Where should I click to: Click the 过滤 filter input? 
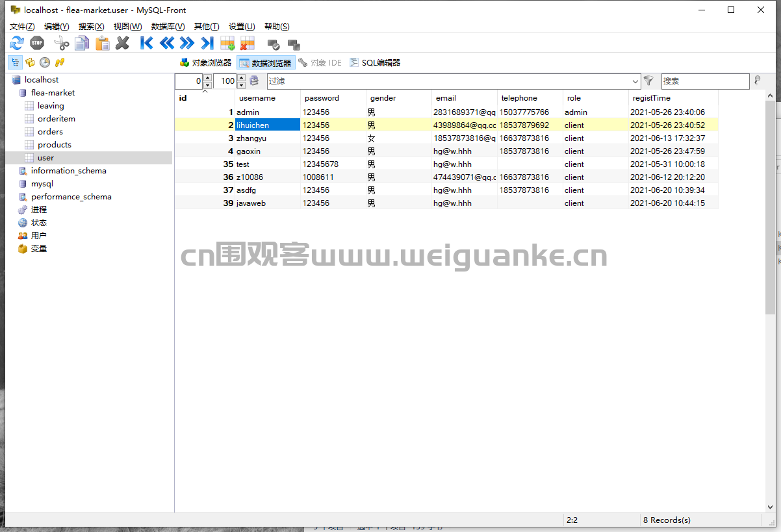(x=448, y=81)
